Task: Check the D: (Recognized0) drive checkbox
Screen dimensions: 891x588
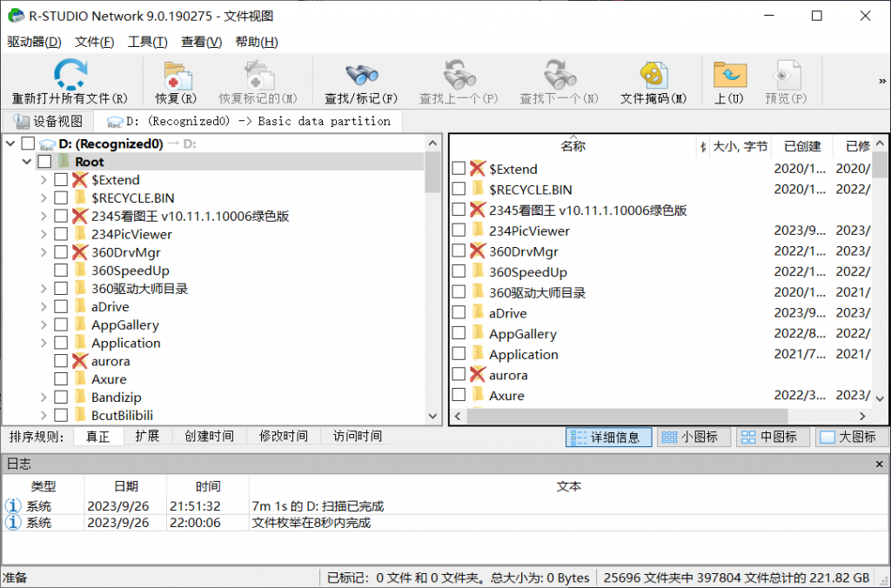Action: pos(28,144)
